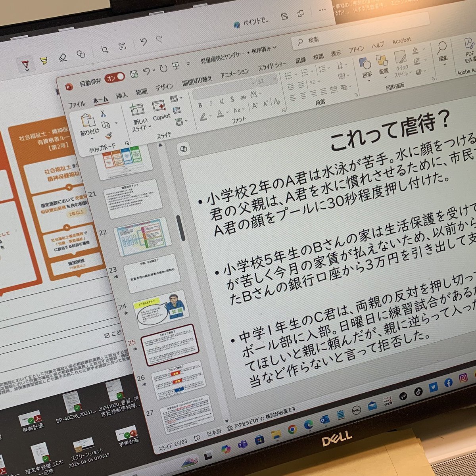Click アクセシビリティ: 検討が必要です status

[x=261, y=418]
